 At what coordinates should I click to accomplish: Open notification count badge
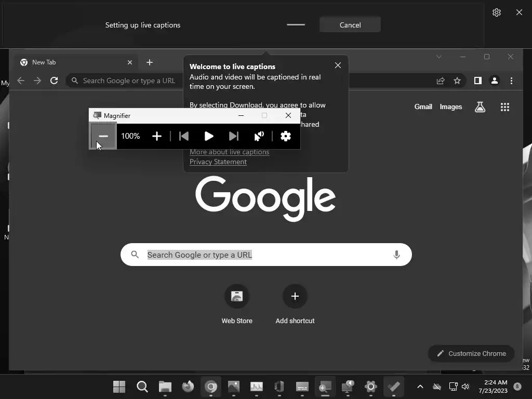click(517, 387)
